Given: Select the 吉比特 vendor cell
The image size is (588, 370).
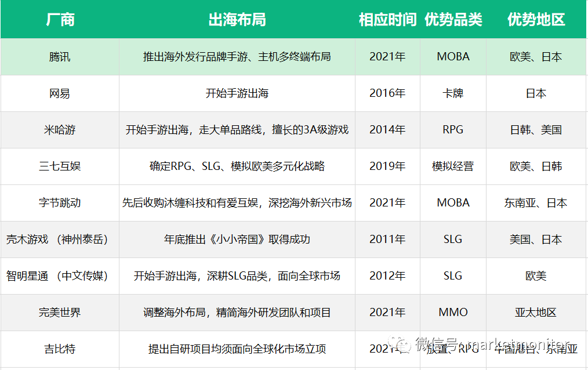Looking at the screenshot, I should (60, 349).
